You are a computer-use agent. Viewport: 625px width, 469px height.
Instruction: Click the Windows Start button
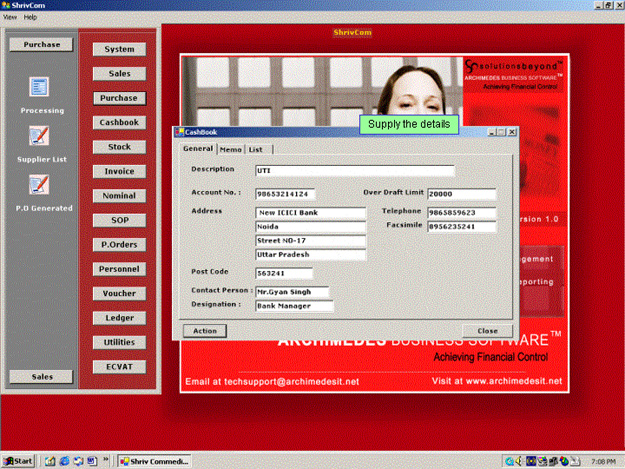tap(18, 461)
